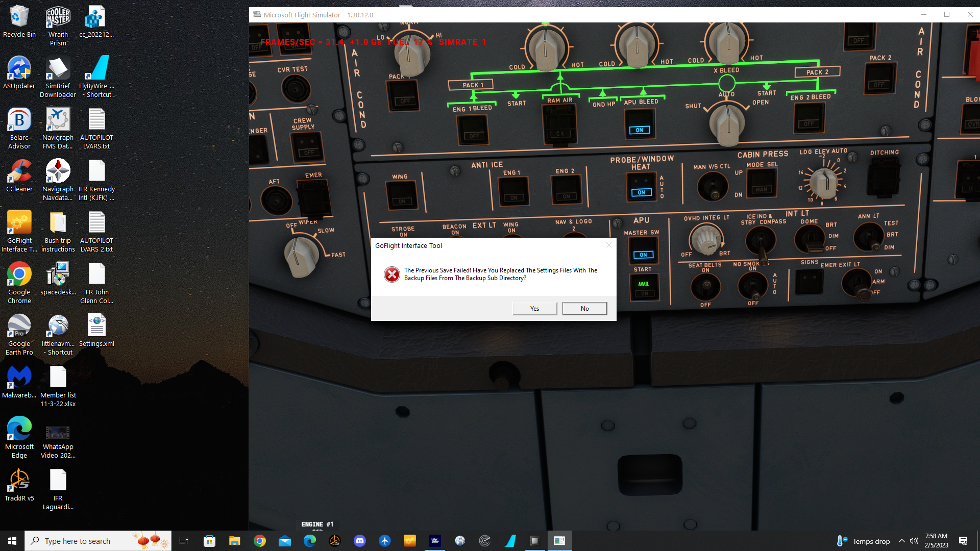Select AUTOPILOT LVARS.txt file icon
This screenshot has height=551, width=980.
(97, 129)
